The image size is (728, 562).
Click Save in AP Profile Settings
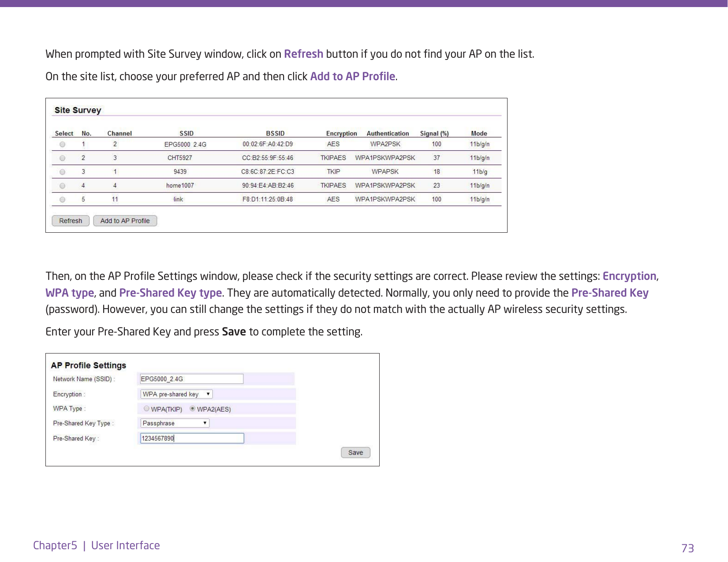[x=356, y=453]
